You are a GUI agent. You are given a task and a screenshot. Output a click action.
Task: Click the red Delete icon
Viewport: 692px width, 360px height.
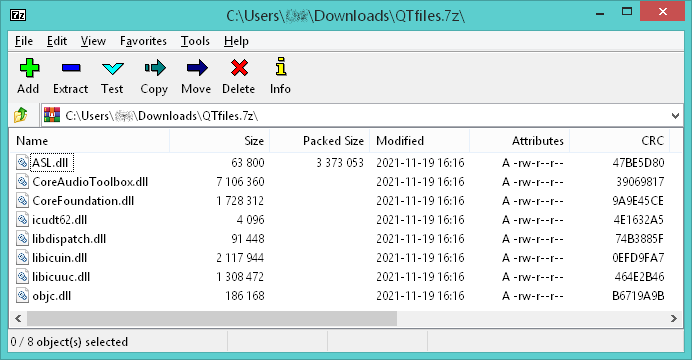coord(239,68)
